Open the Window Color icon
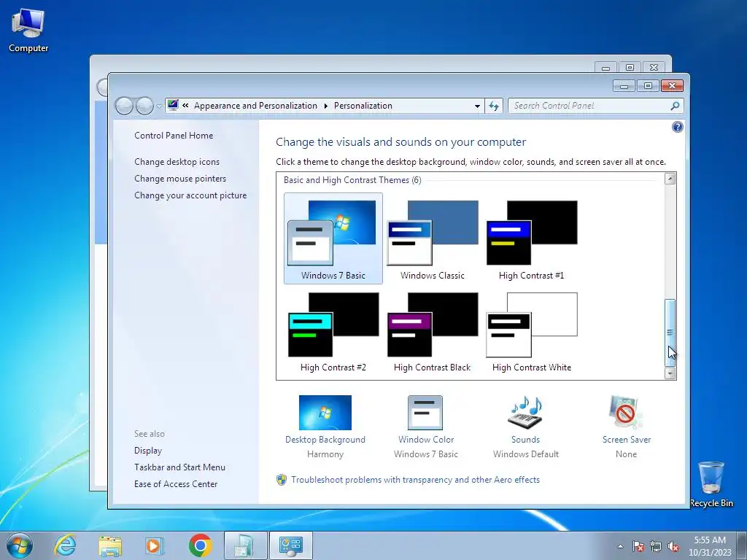This screenshot has width=747, height=560. pos(425,413)
